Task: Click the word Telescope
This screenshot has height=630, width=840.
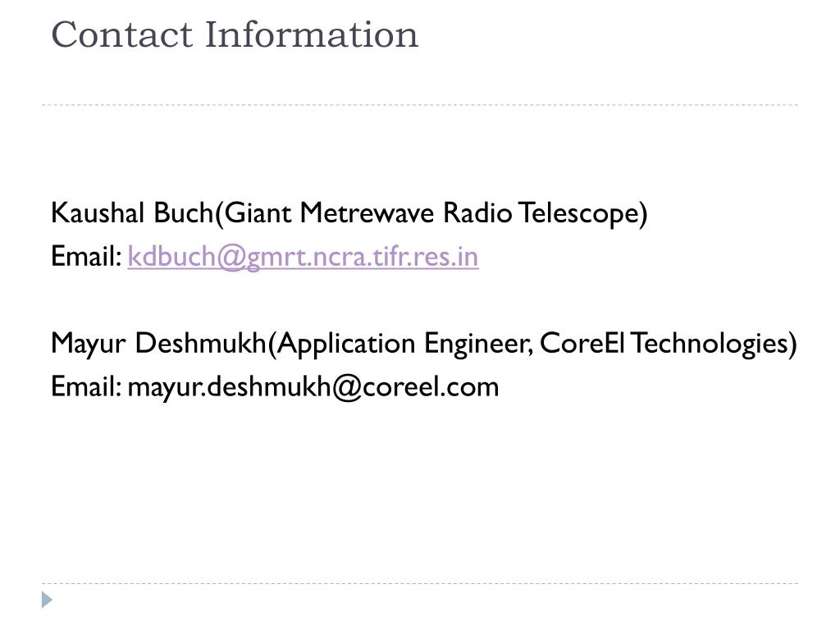Action: (x=578, y=213)
